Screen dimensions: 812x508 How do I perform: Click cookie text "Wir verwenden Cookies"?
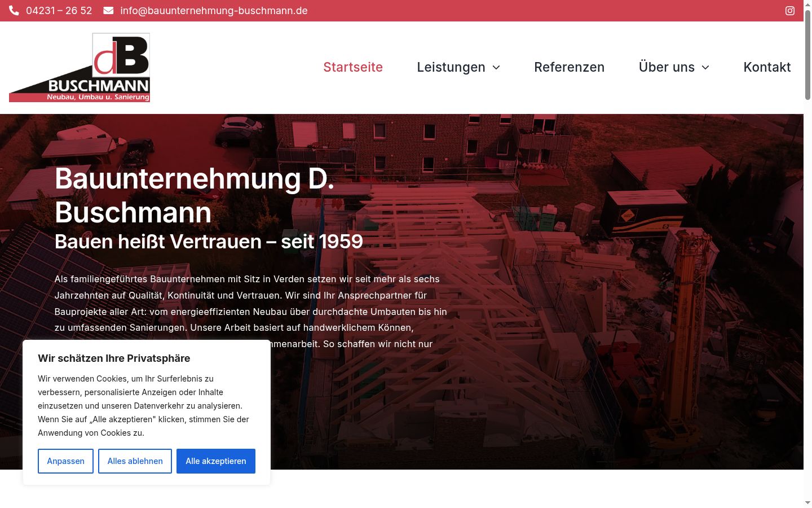[143, 406]
